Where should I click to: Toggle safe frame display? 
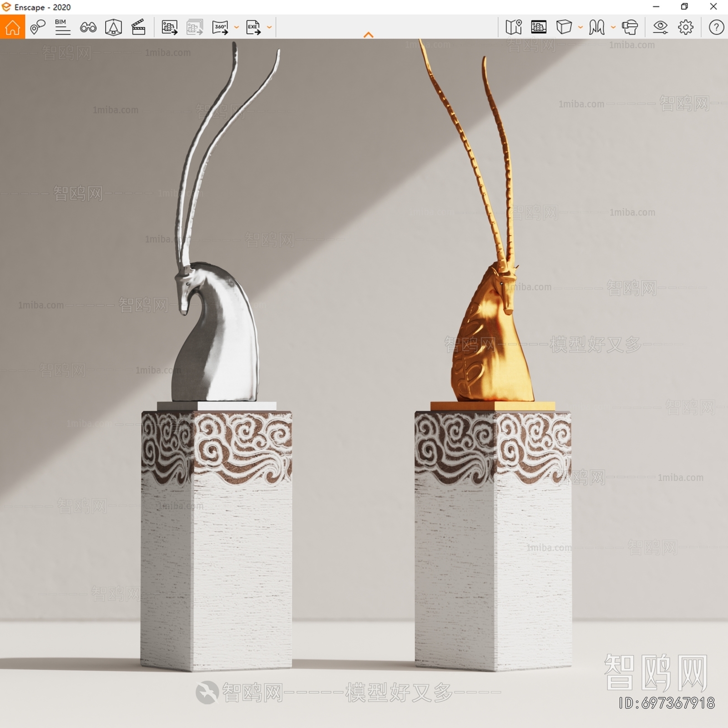[x=539, y=27]
